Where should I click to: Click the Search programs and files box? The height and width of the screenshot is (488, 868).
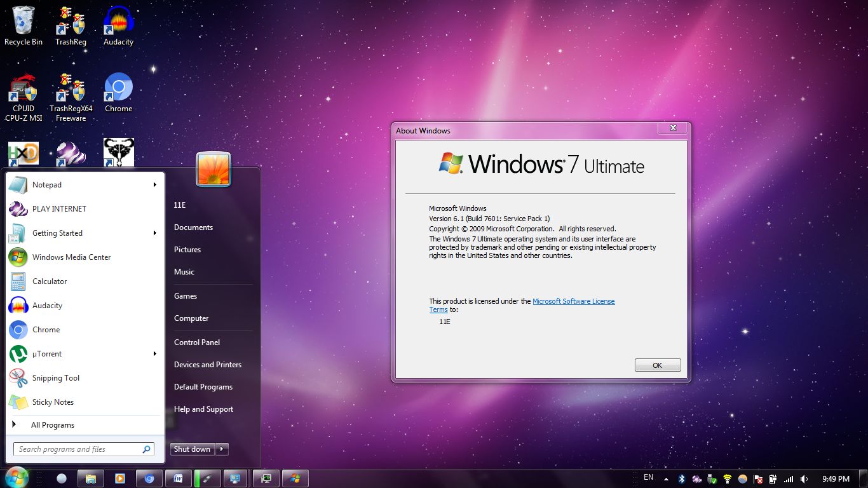pos(84,449)
